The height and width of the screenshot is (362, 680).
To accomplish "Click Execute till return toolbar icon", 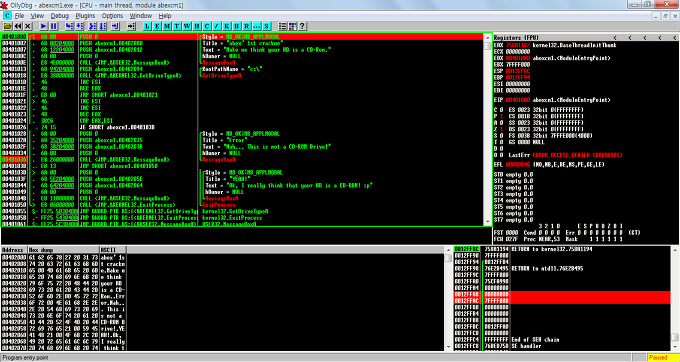I will (115, 26).
